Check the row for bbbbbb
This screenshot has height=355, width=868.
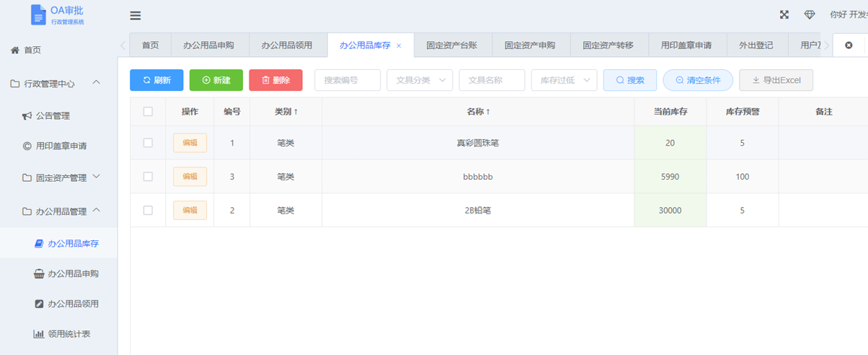[148, 176]
